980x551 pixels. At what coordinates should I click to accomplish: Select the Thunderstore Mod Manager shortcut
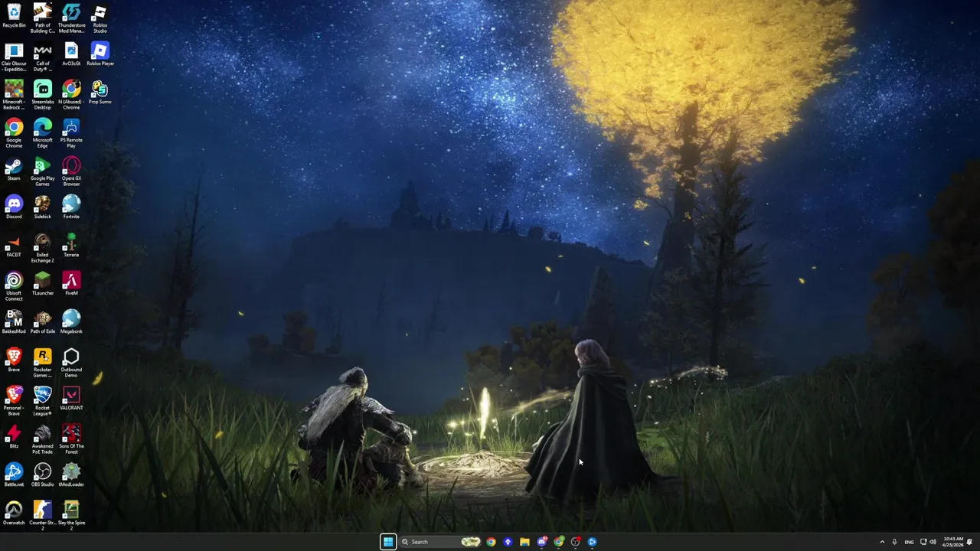click(x=71, y=19)
